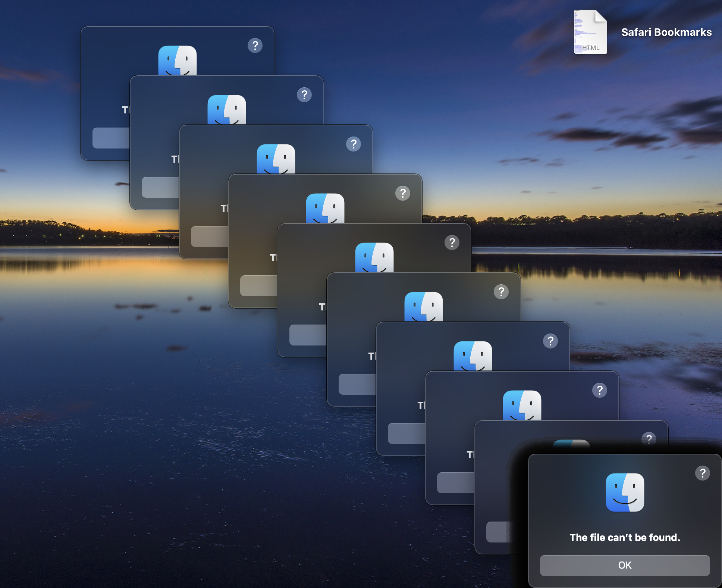Viewport: 722px width, 588px height.
Task: Select the Safari Bookmarks HTML file icon
Action: tap(590, 32)
